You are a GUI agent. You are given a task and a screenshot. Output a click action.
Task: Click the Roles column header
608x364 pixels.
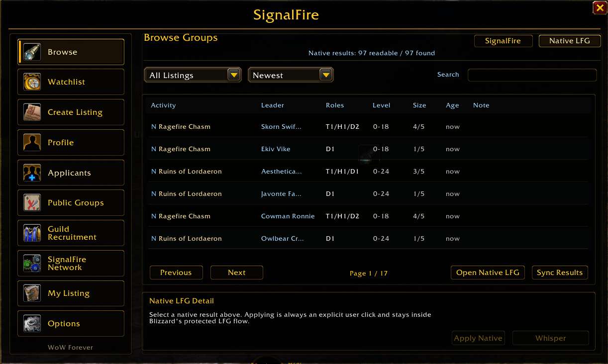click(335, 105)
